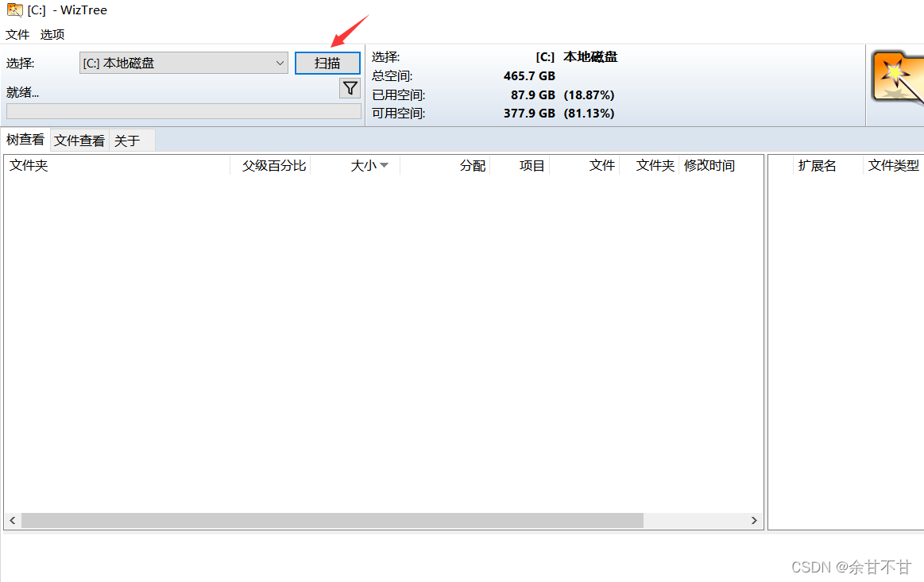Click the (81.13%) free percentage text

(589, 113)
